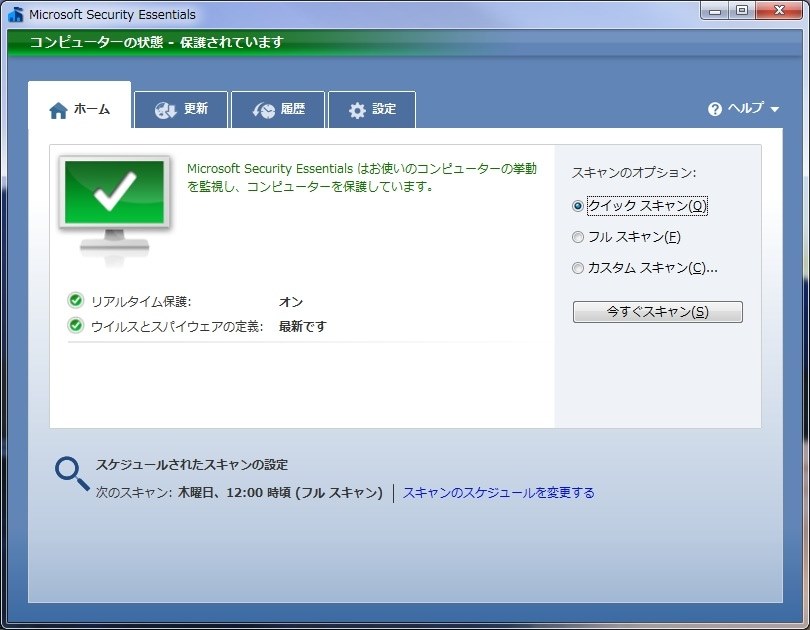Click the question mark help icon

(716, 107)
